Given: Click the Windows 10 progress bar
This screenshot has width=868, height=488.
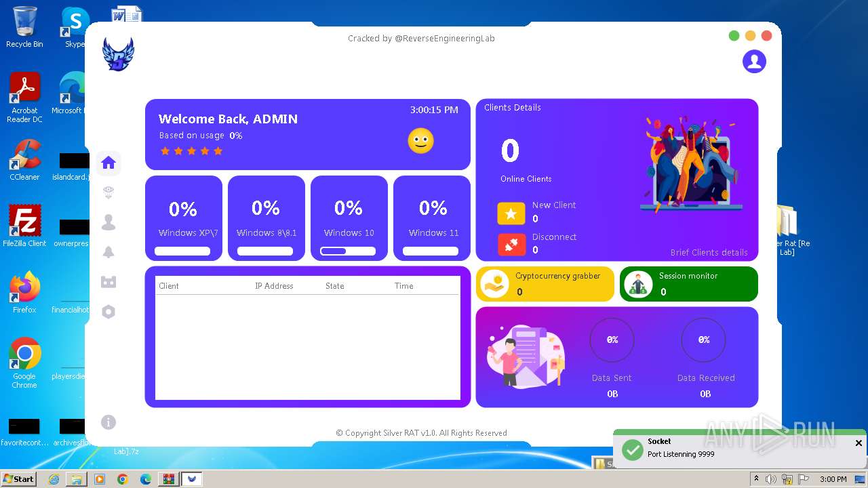Looking at the screenshot, I should click(x=348, y=251).
